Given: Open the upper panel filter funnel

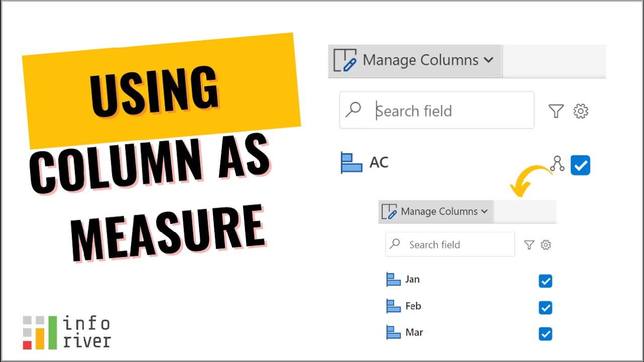Looking at the screenshot, I should 556,111.
